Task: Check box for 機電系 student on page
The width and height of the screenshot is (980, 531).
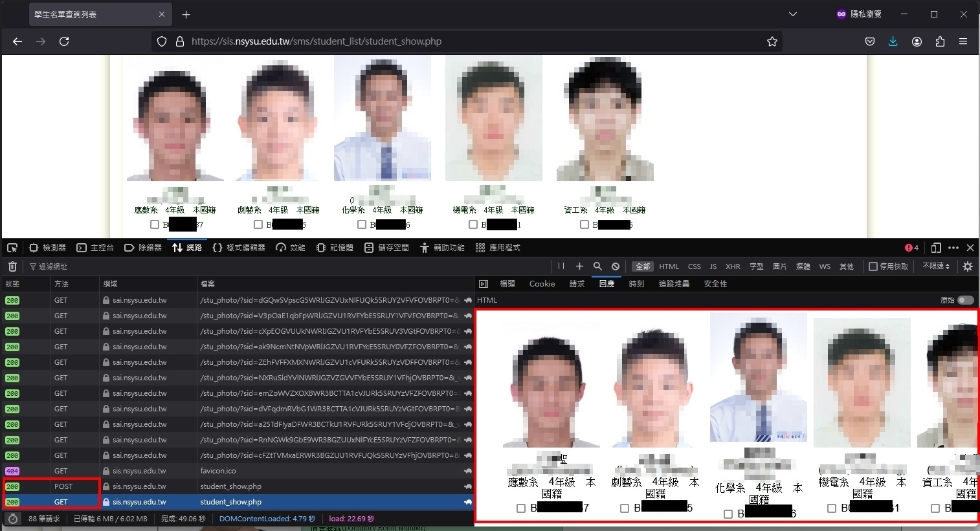Action: point(473,224)
